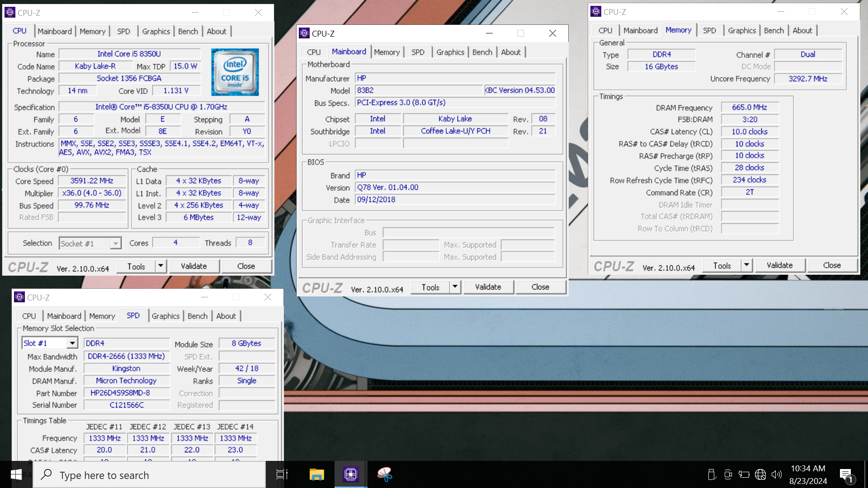Click the CPU-Z app icon in Memory window title
Viewport: 868px width, 488px height.
point(596,12)
